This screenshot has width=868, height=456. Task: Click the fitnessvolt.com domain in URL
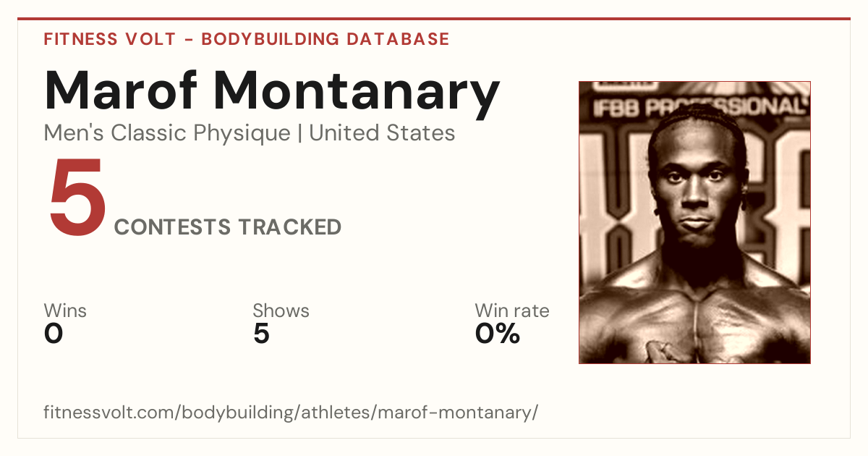[x=110, y=413]
